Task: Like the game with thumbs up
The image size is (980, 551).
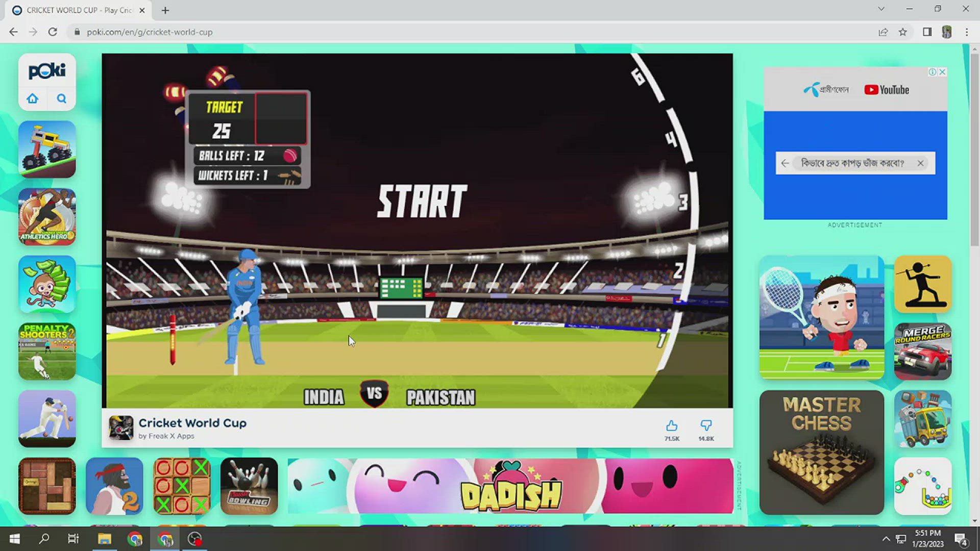Action: (672, 426)
